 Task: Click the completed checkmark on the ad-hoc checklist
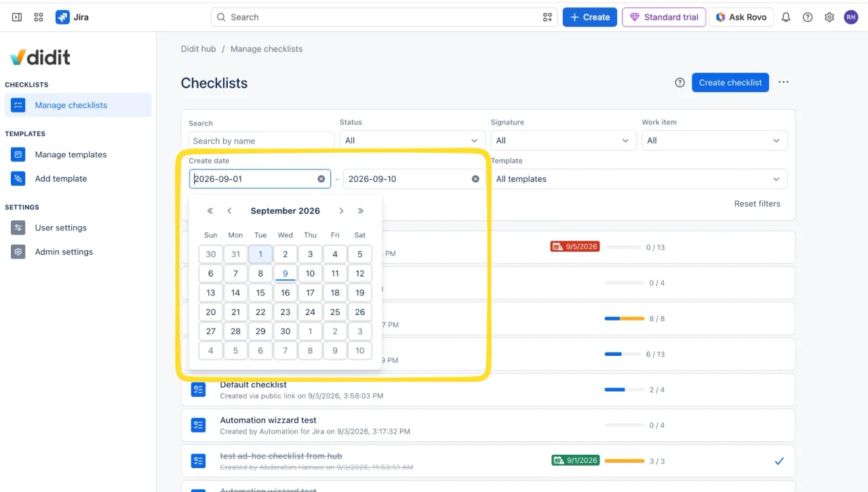[779, 461]
